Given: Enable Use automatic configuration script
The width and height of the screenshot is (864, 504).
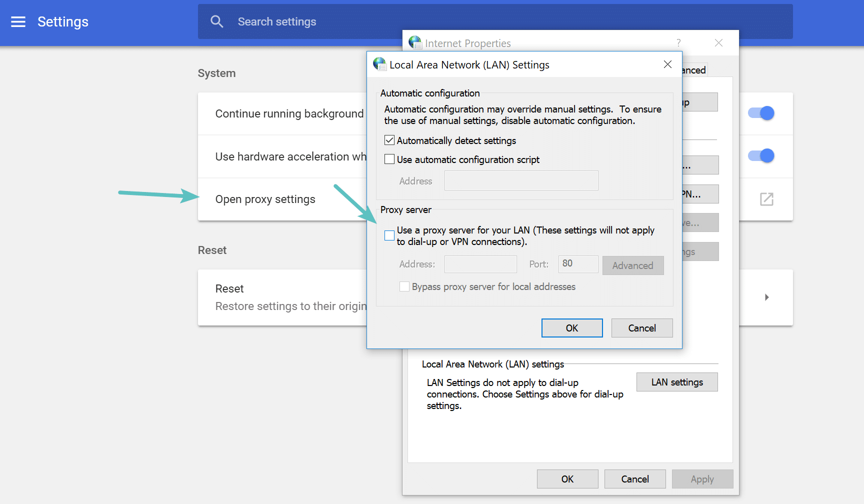Looking at the screenshot, I should click(389, 159).
